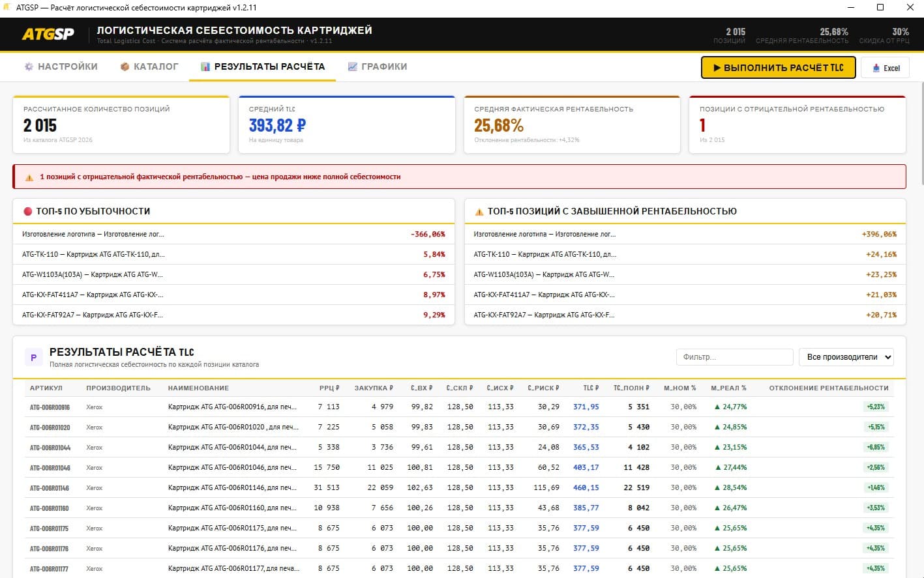
Task: Select row with article ATG-006R00916
Action: coord(50,407)
